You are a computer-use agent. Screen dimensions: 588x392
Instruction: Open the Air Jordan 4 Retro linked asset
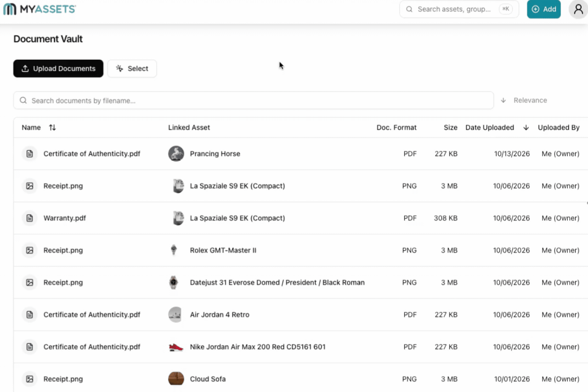click(x=220, y=315)
